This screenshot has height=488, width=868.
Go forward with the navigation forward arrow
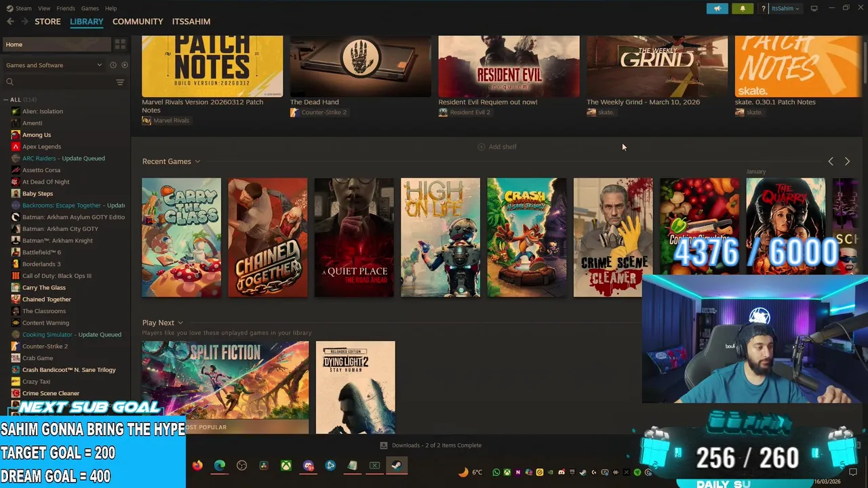pos(24,22)
